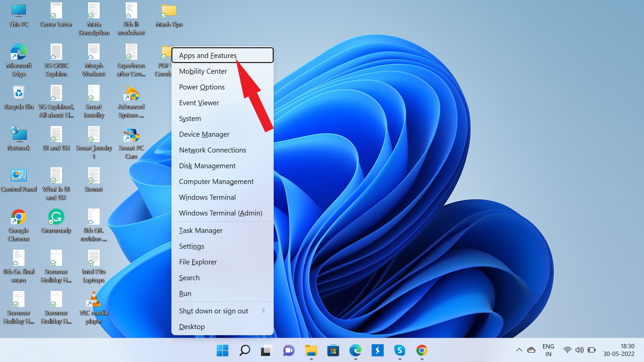Launch Microsoft Edge from the taskbar

coord(355,351)
